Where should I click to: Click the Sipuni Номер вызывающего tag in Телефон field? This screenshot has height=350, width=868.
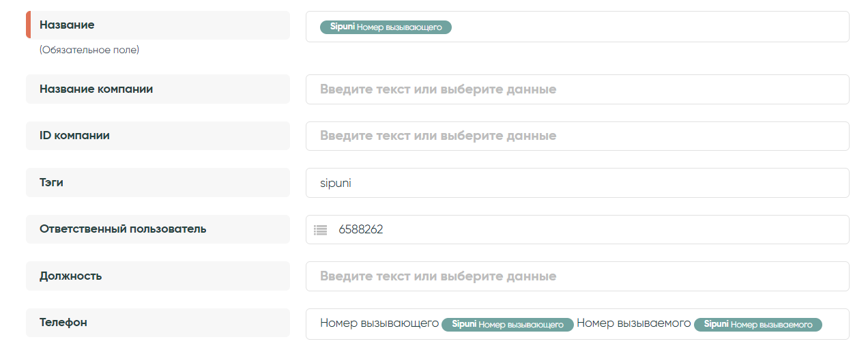507,324
